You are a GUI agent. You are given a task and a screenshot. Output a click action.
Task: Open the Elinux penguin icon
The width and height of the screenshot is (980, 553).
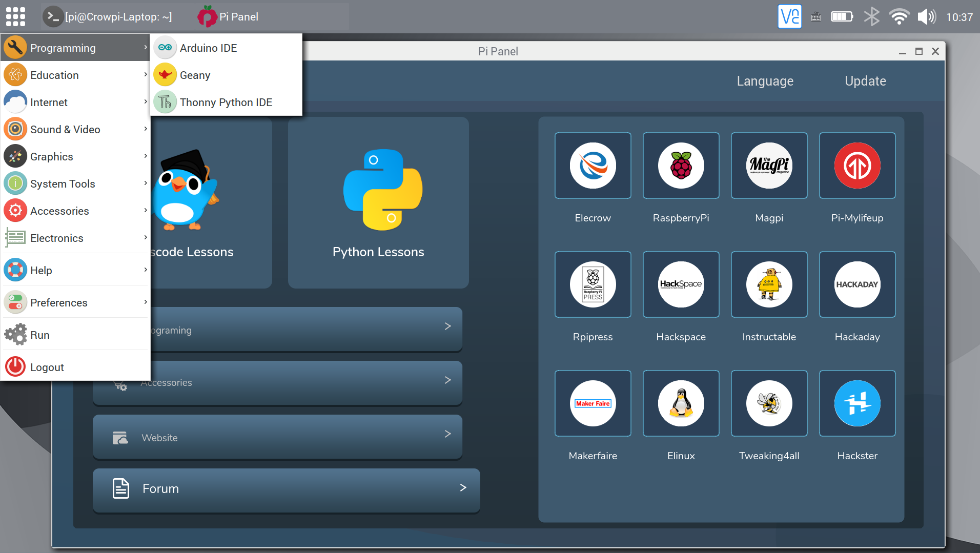coord(681,403)
